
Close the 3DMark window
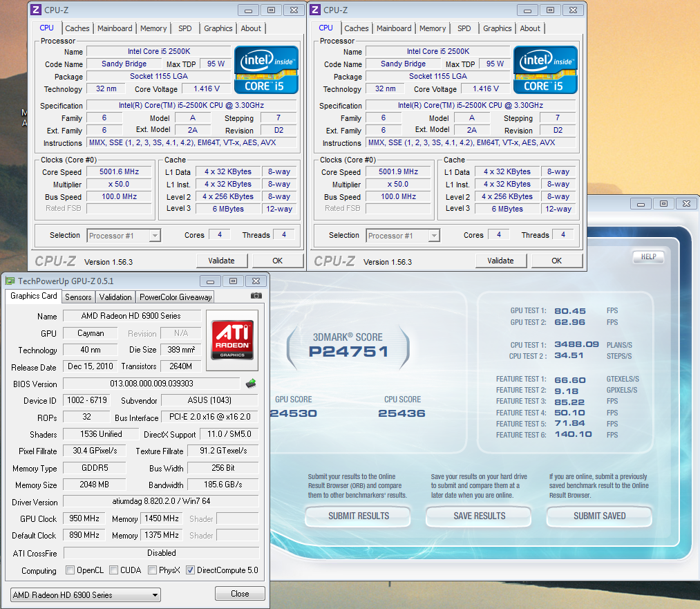[686, 204]
